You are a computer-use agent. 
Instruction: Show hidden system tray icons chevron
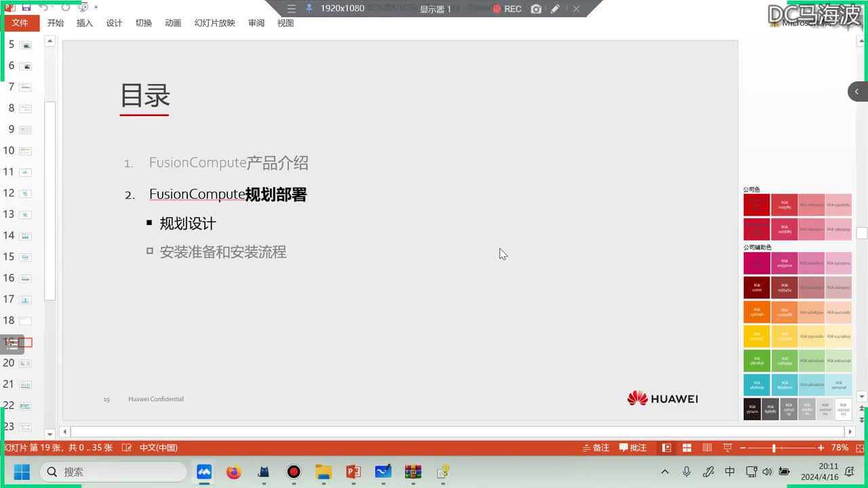665,472
